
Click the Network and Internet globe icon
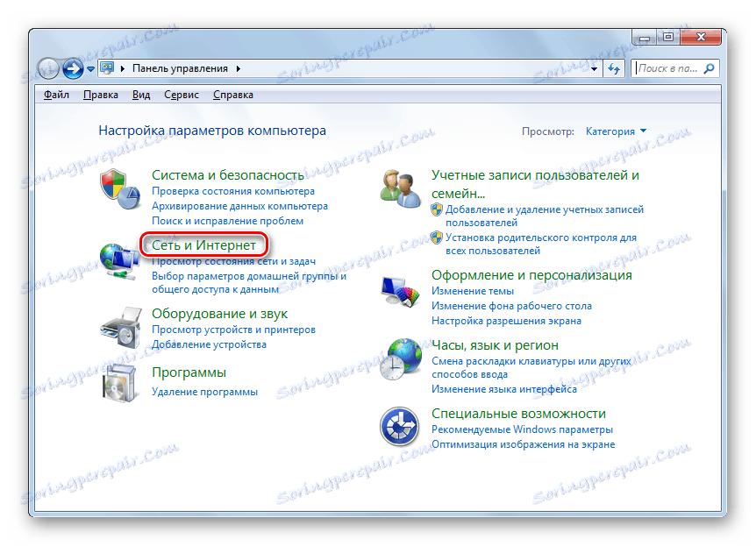coord(119,260)
